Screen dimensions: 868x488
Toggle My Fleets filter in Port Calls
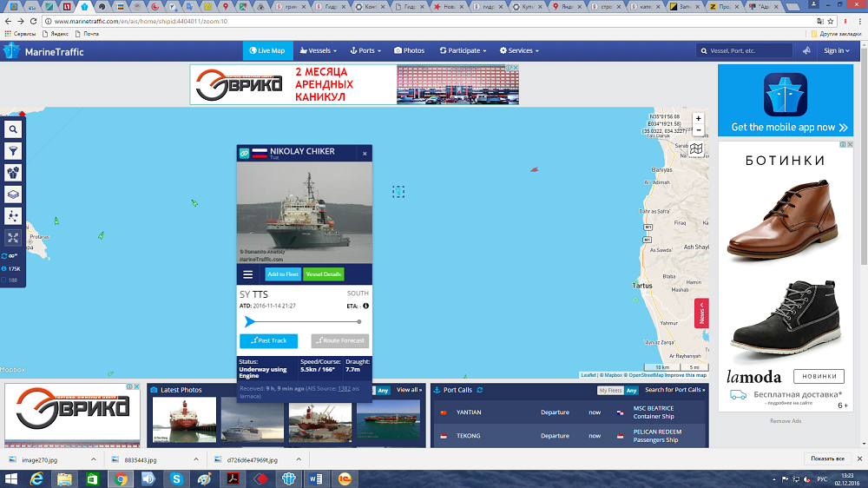click(610, 391)
